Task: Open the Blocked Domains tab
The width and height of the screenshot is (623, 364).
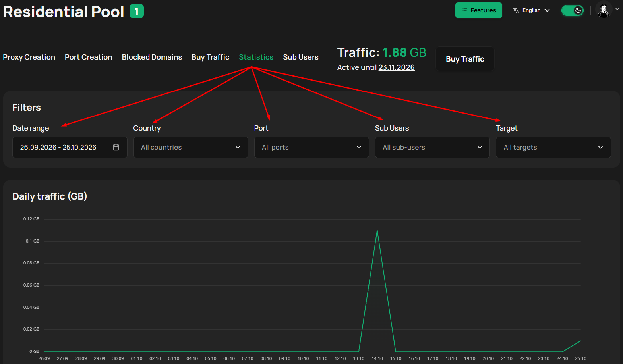Action: click(152, 57)
